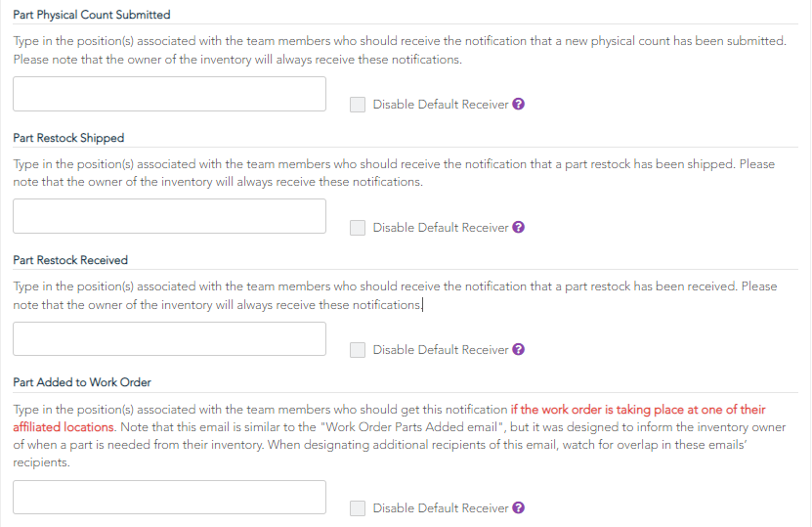
Task: Click the Part Physical Count Submitted heading
Action: tap(92, 15)
